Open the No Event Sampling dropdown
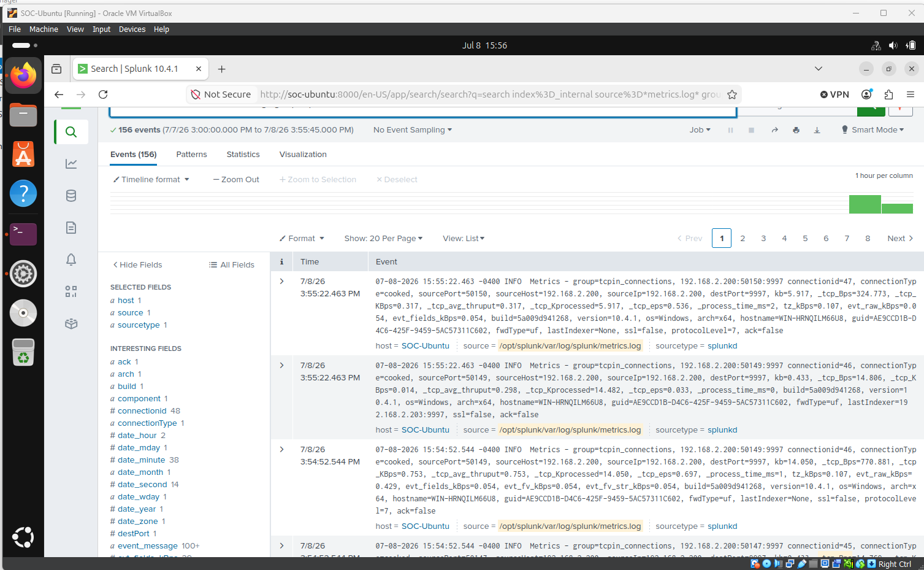 click(x=413, y=130)
